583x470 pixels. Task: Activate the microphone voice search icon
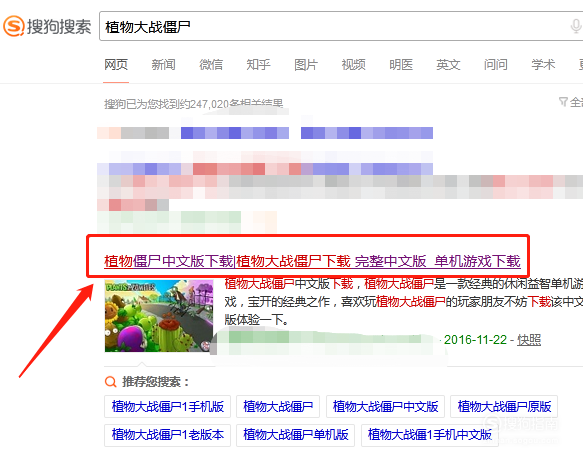point(575,26)
